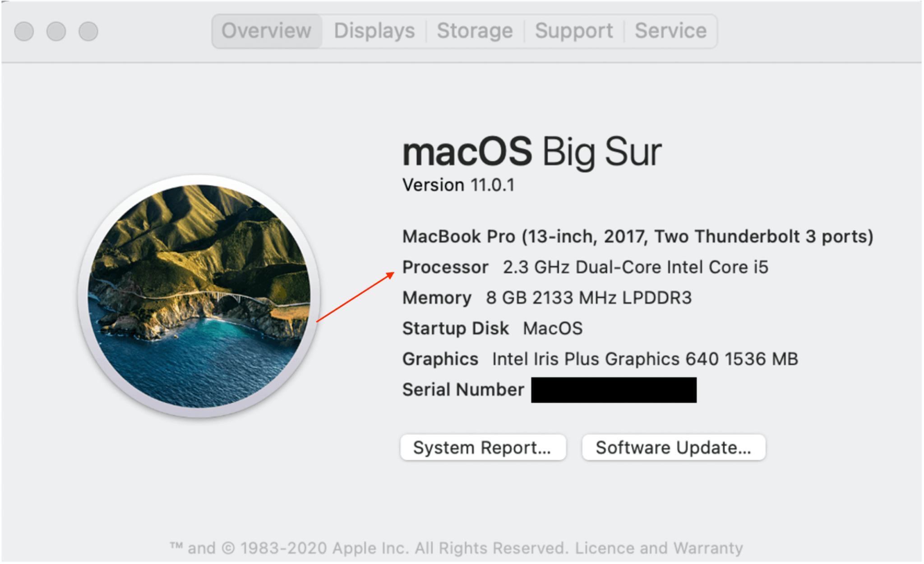Click the Memory 8 GB line
Screen dimensions: 924x564
(x=548, y=298)
